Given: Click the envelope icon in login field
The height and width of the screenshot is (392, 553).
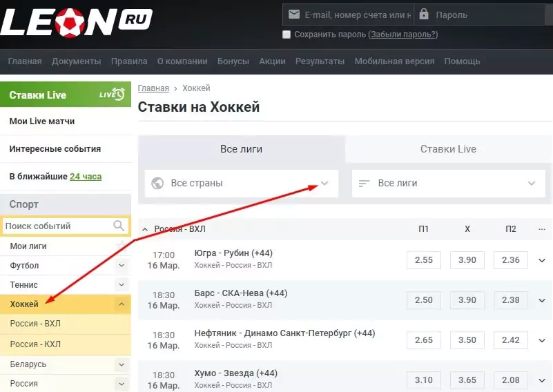Looking at the screenshot, I should click(x=294, y=14).
